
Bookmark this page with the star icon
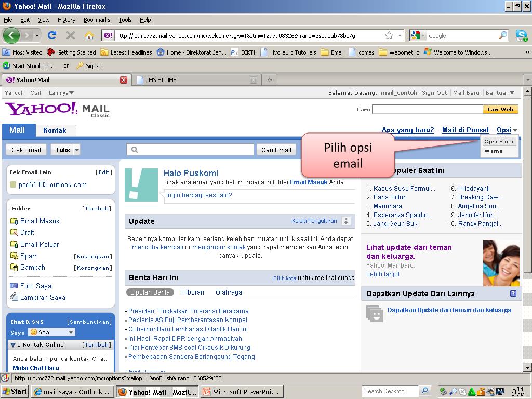click(x=389, y=35)
